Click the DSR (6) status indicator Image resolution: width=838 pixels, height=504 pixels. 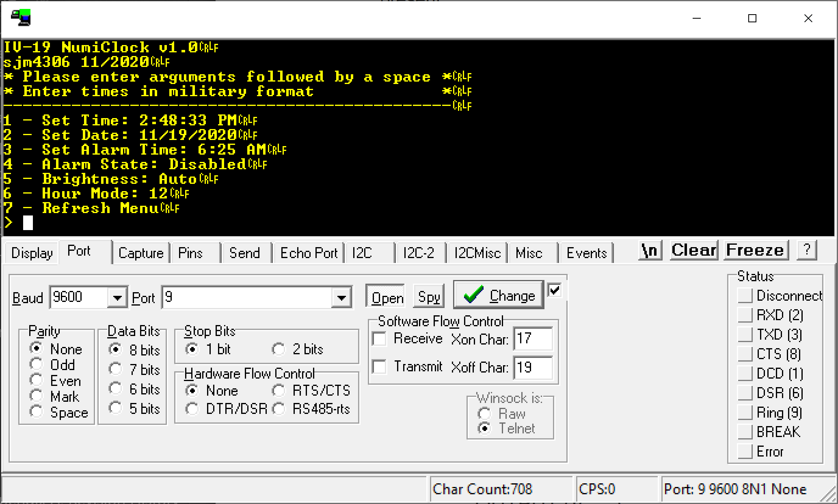pyautogui.click(x=745, y=393)
